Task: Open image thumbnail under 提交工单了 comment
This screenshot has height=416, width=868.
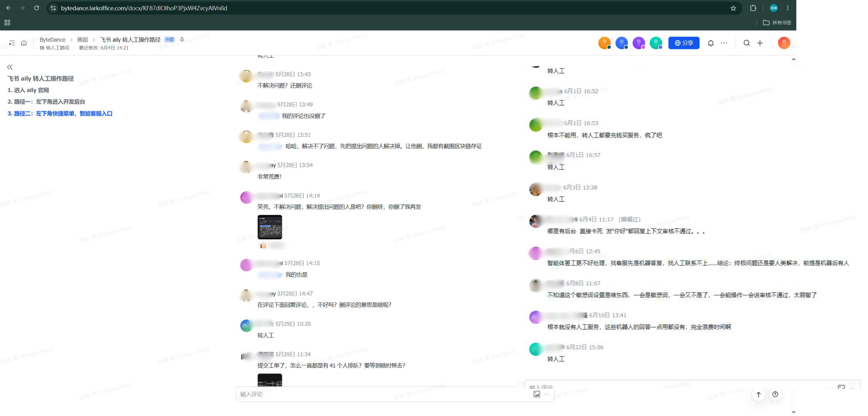Action: pyautogui.click(x=270, y=380)
